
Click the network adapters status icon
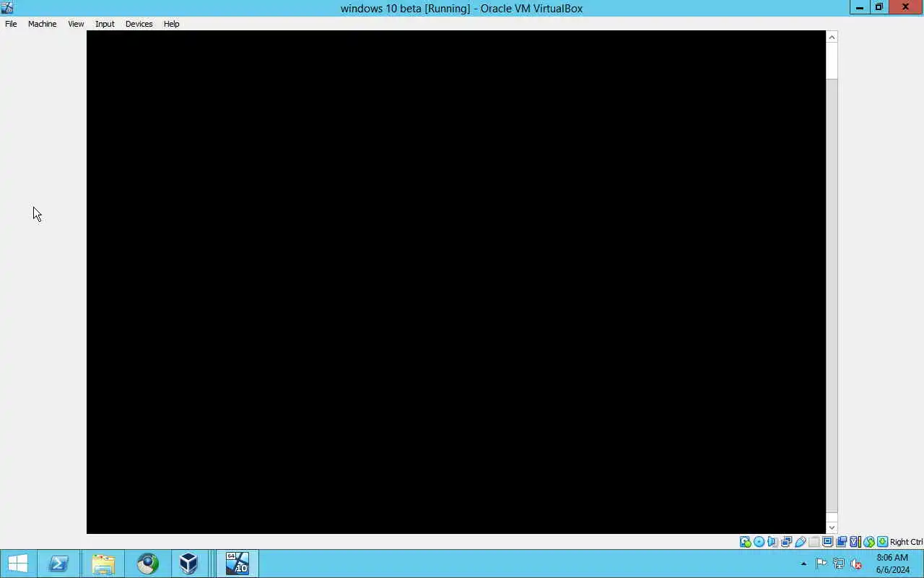(x=786, y=542)
